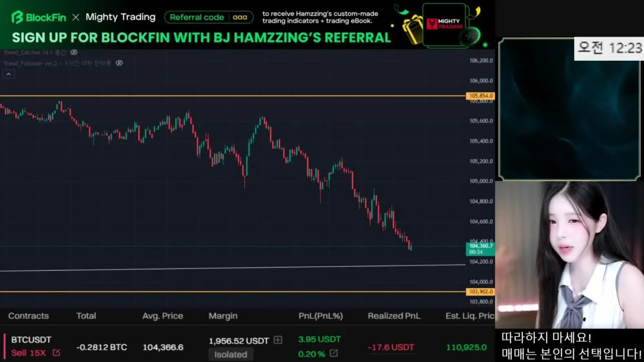The image size is (644, 362).
Task: Click the Est. Liq. Price column header
Action: (x=470, y=316)
